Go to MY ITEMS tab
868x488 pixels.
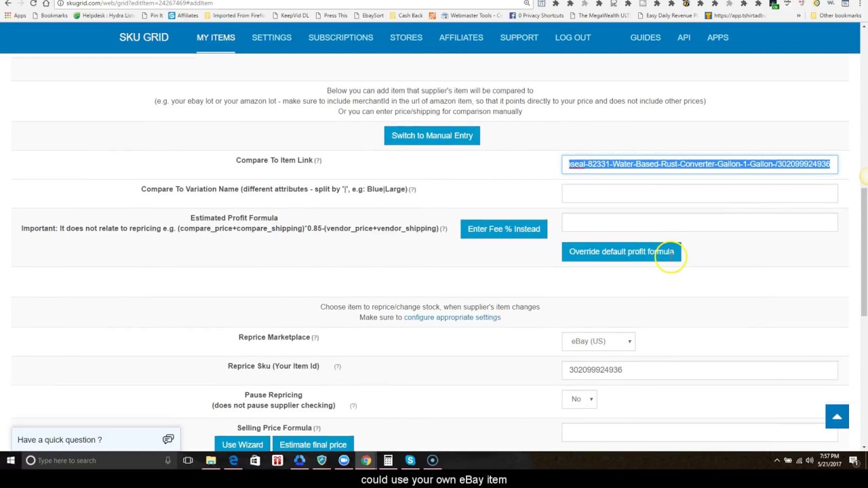click(x=216, y=37)
